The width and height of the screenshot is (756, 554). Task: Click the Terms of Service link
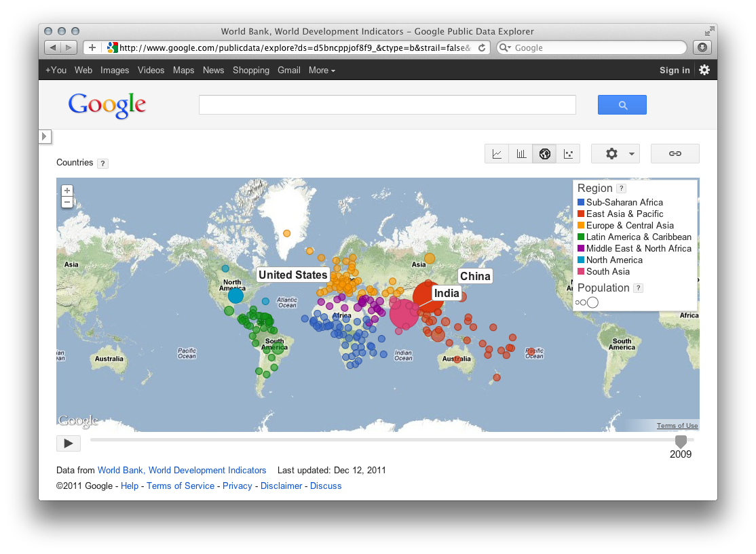pos(180,486)
